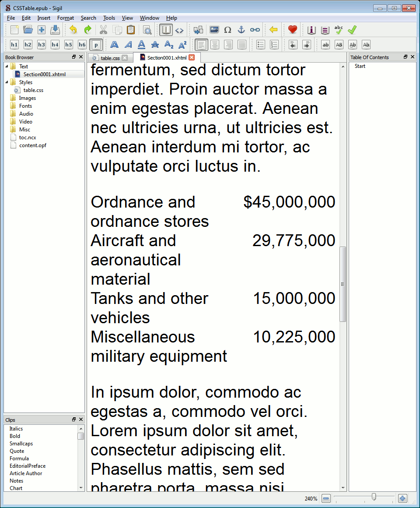Save the book with the Save icon

[x=55, y=30]
